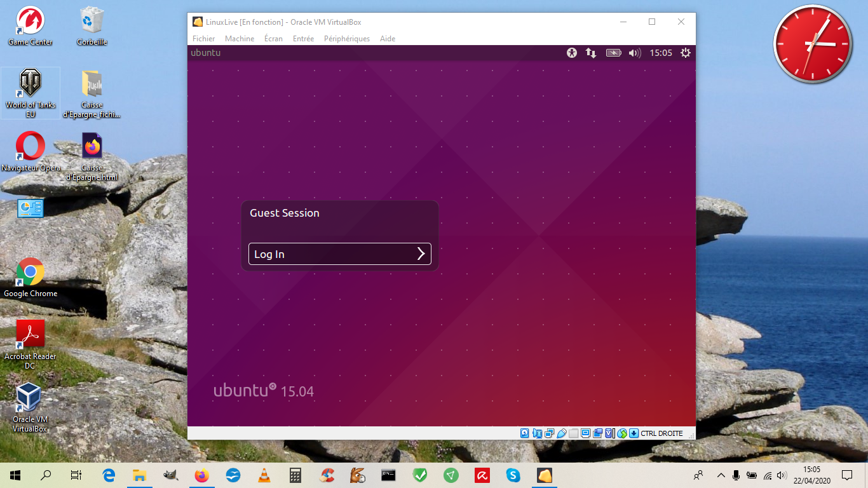
Task: Click VirtualBox host key arrow icon
Action: [634, 433]
